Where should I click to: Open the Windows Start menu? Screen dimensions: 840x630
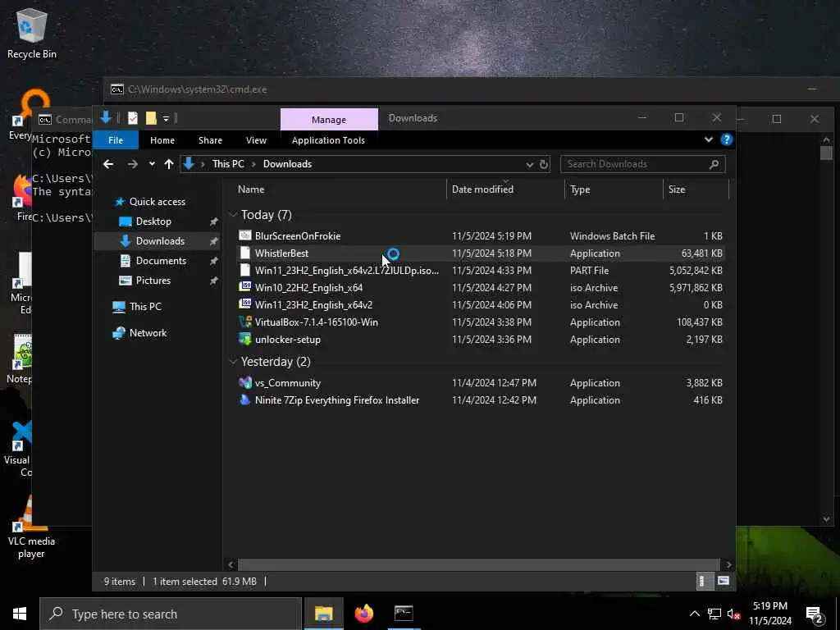click(x=20, y=614)
